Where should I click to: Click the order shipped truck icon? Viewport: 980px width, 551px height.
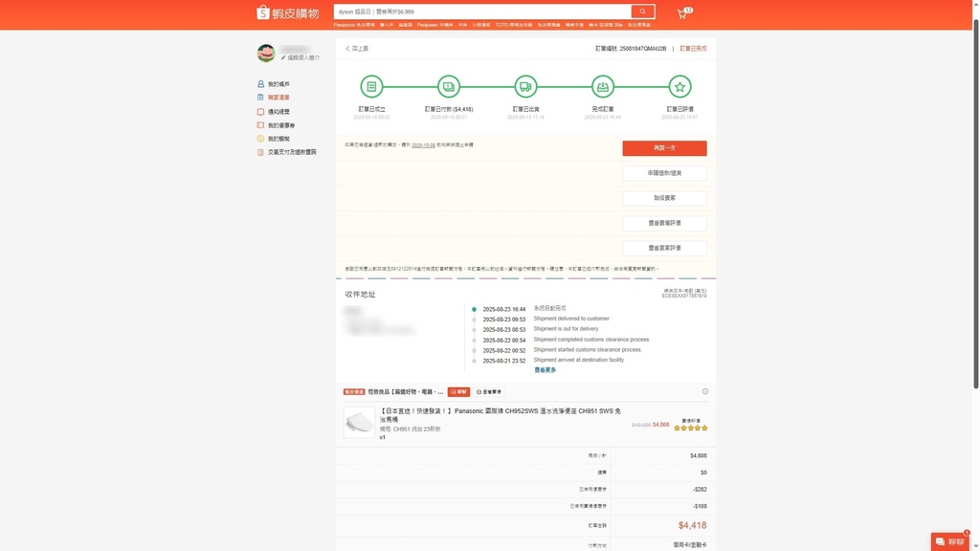click(525, 87)
